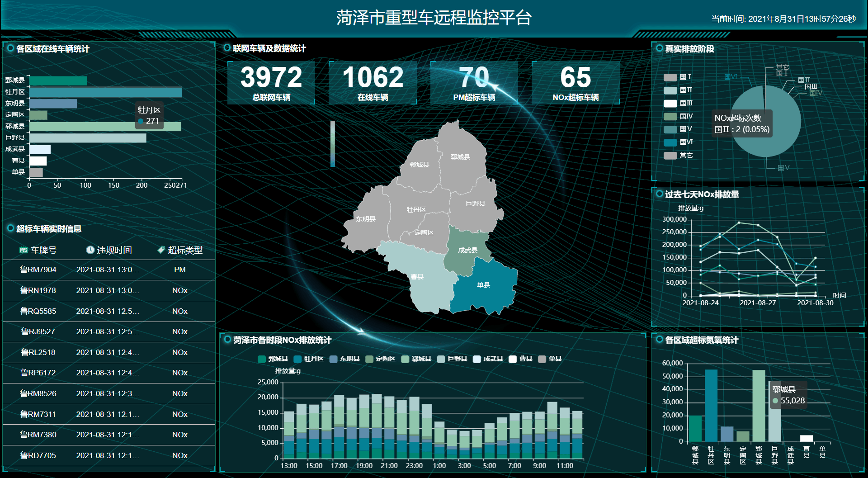868x478 pixels.
Task: Click the clock icon beside 违规时间
Action: pyautogui.click(x=90, y=250)
